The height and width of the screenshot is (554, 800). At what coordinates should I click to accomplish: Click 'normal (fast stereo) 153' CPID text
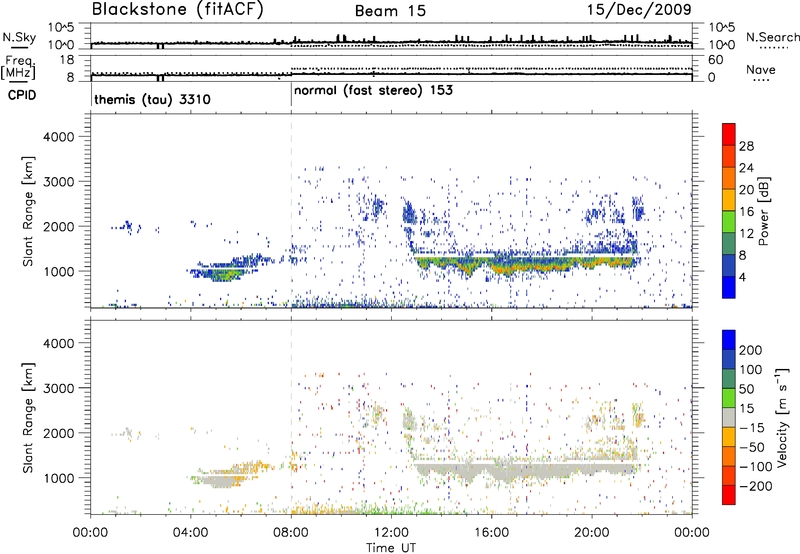(373, 90)
